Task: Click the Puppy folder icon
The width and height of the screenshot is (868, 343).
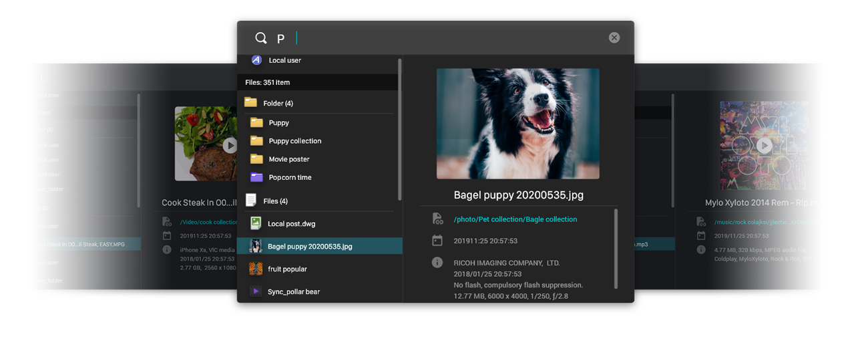Action: 256,122
